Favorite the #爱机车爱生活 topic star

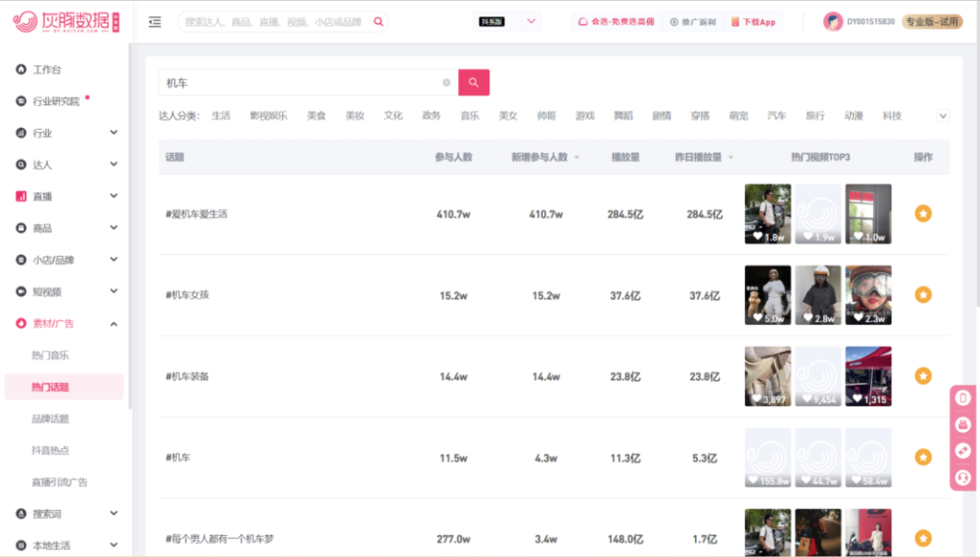[923, 214]
